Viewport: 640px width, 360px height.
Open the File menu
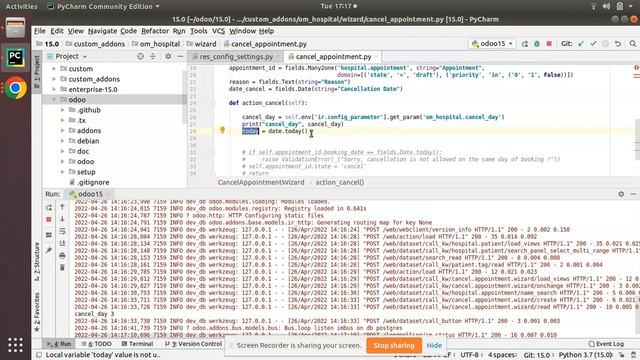40,31
